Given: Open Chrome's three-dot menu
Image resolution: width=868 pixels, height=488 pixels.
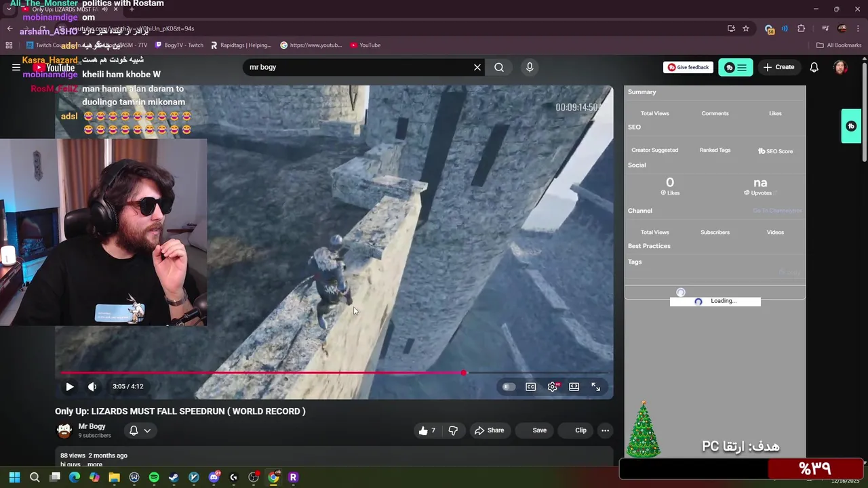Looking at the screenshot, I should [858, 28].
